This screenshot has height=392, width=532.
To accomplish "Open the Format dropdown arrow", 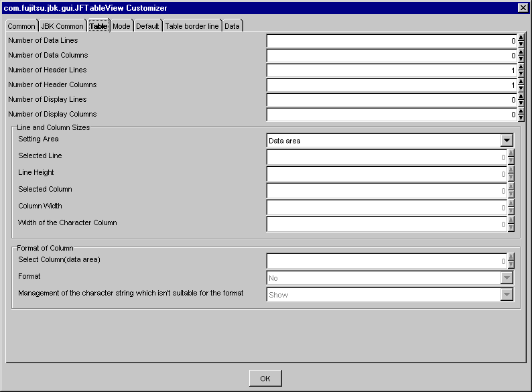I will [507, 278].
